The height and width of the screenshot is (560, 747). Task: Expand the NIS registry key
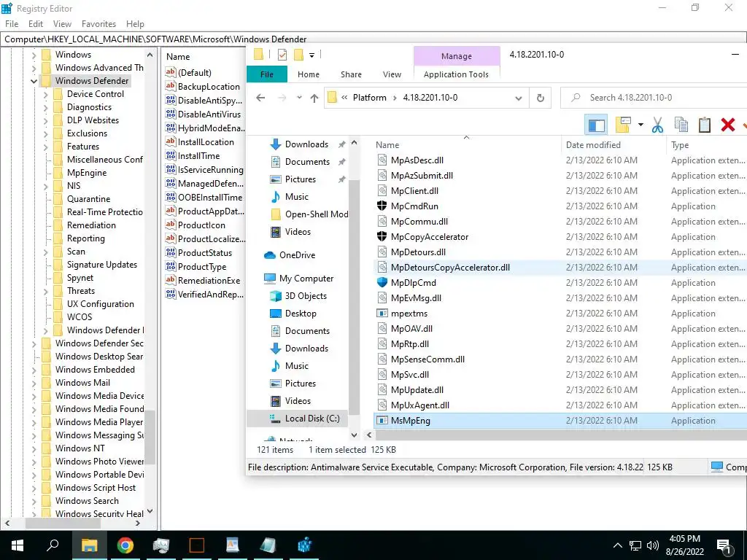coord(46,186)
